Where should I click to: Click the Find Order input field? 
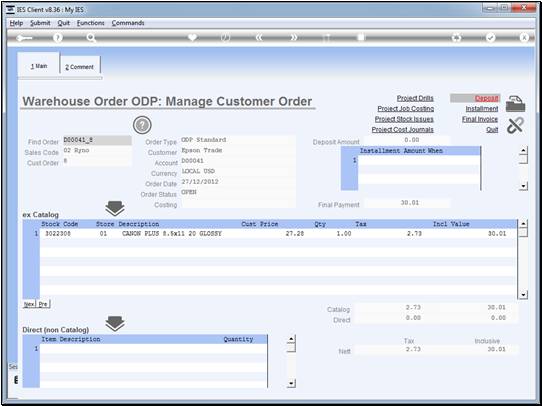[x=97, y=140]
